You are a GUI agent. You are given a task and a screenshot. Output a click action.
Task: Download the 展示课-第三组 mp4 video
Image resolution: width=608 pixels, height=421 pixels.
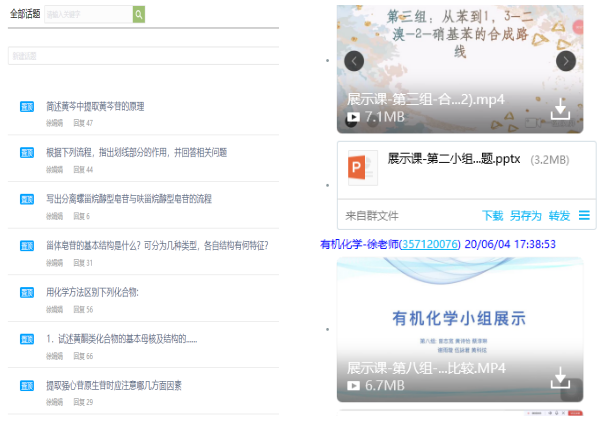coord(561,109)
